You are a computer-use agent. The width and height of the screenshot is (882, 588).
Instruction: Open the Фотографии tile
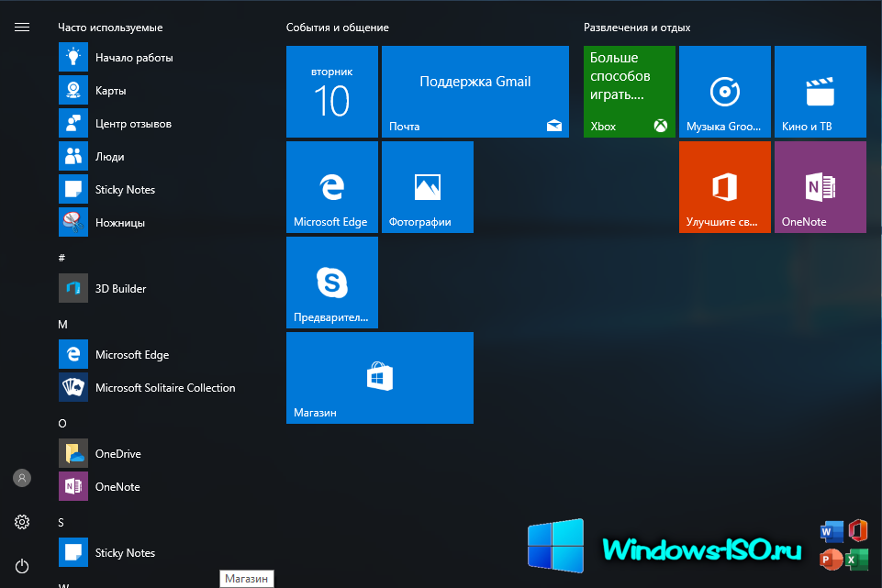tap(428, 187)
